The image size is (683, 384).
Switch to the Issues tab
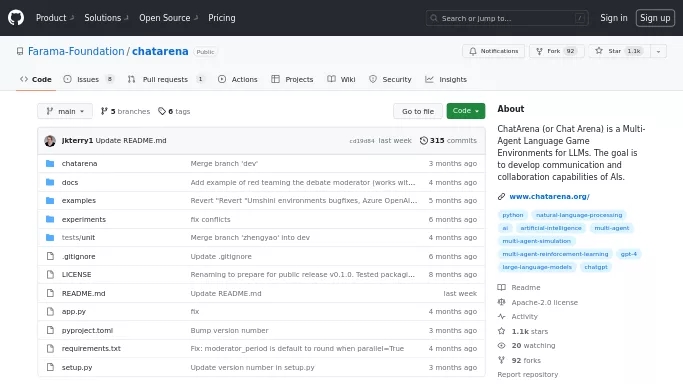click(x=88, y=79)
